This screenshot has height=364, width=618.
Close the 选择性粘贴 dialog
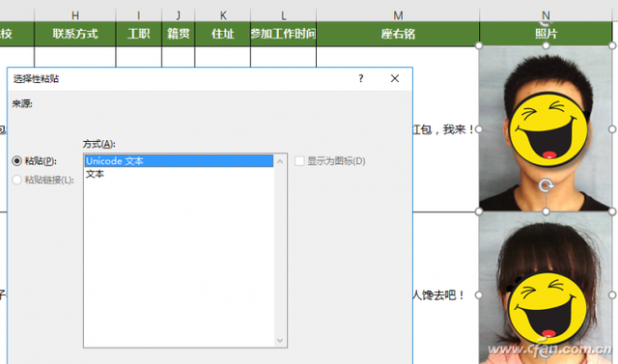pos(395,78)
